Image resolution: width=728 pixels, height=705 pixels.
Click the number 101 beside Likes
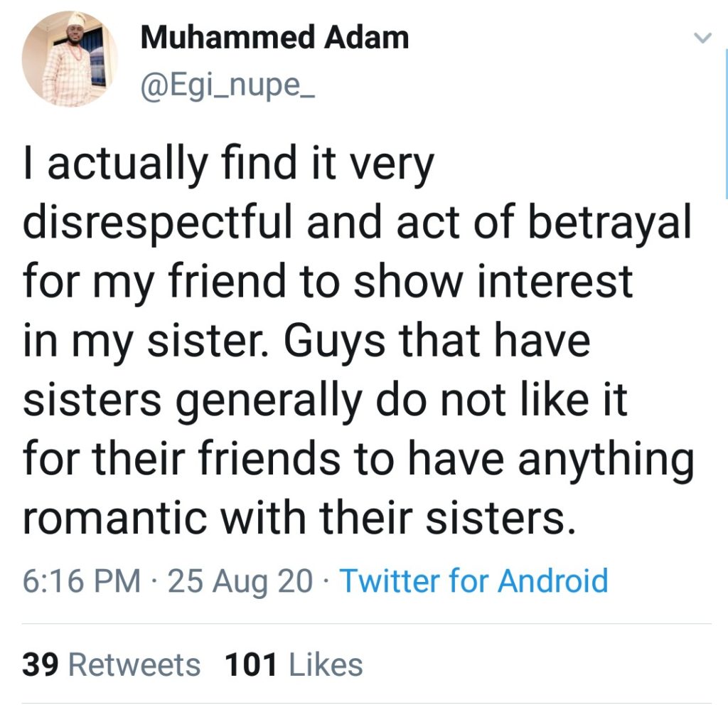tap(250, 665)
